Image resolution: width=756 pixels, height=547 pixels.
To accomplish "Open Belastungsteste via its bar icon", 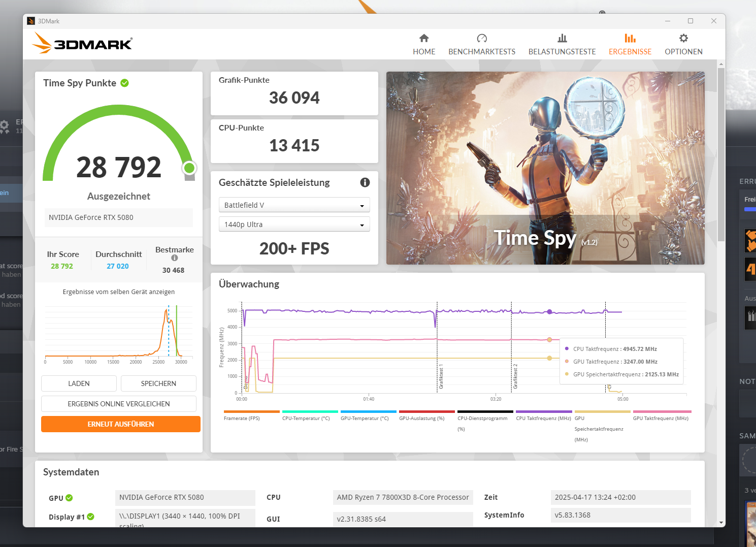I will point(562,38).
